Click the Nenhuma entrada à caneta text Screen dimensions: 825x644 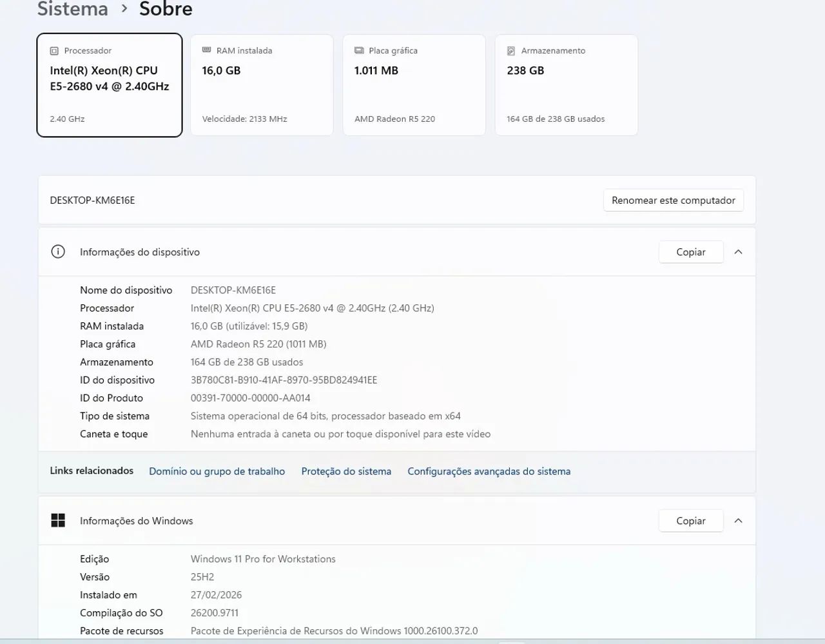[340, 434]
